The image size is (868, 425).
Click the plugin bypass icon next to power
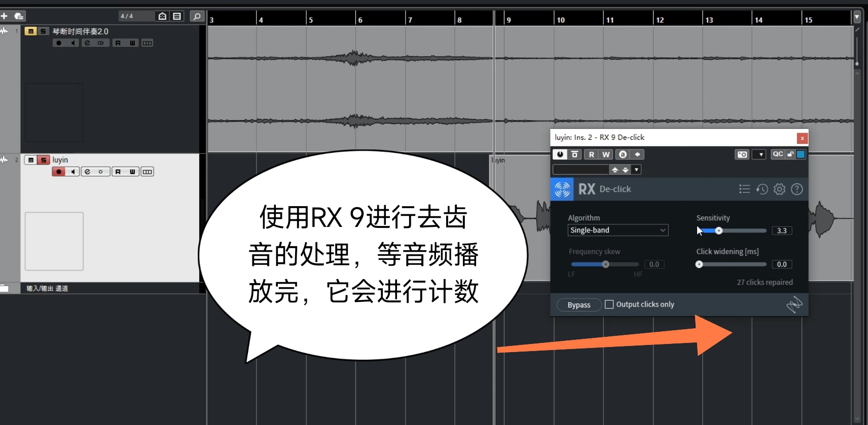click(574, 154)
